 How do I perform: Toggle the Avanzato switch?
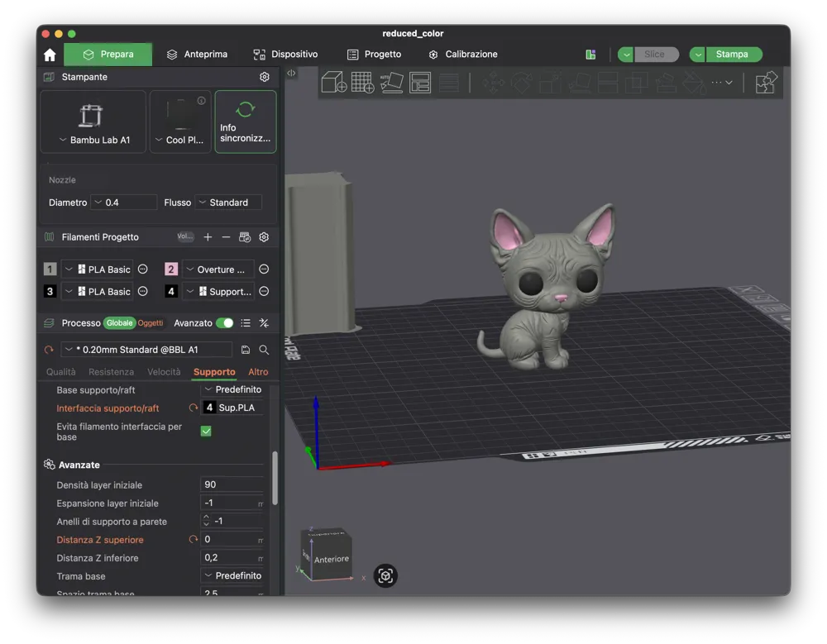click(225, 322)
